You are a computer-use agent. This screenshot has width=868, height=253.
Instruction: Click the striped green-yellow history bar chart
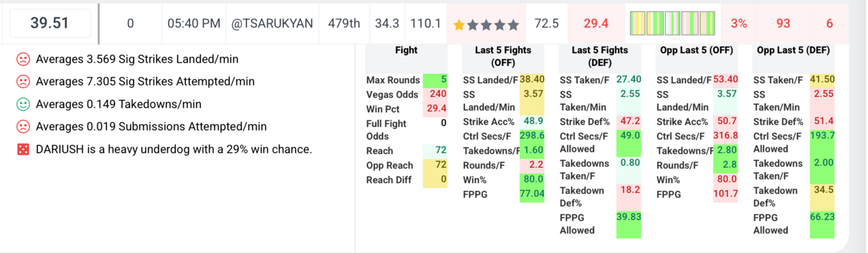672,24
